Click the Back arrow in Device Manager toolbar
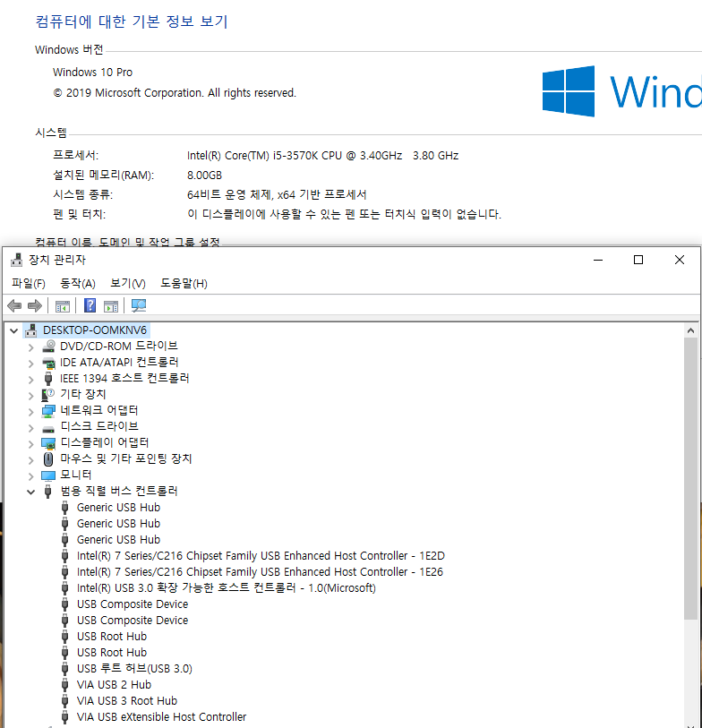 (x=15, y=305)
